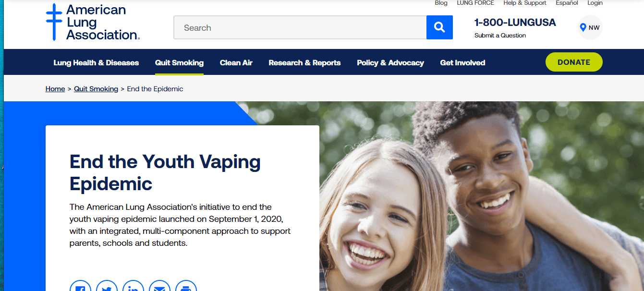Open the Blog link at top
Screen dimensions: 644x291
[x=441, y=3]
